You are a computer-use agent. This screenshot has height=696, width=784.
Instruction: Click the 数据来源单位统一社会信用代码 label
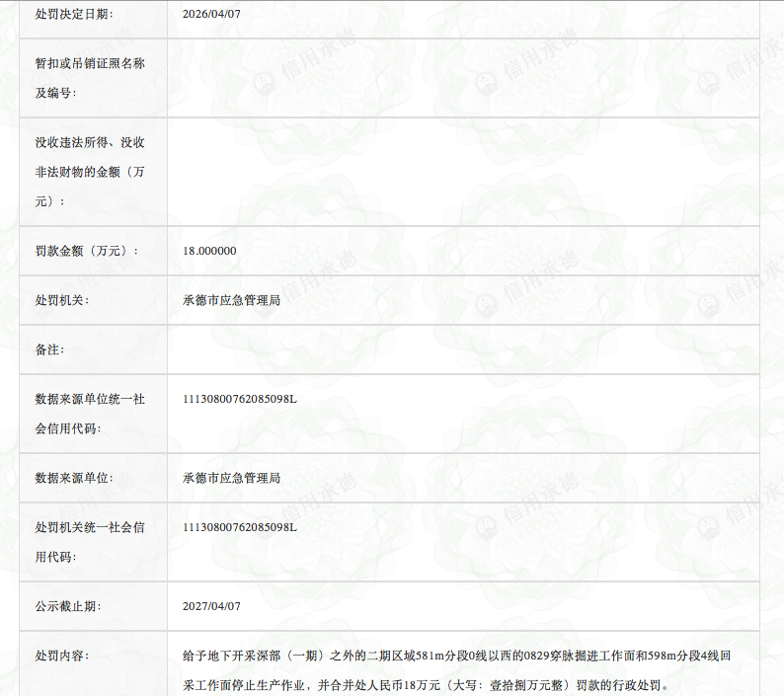[x=90, y=414]
